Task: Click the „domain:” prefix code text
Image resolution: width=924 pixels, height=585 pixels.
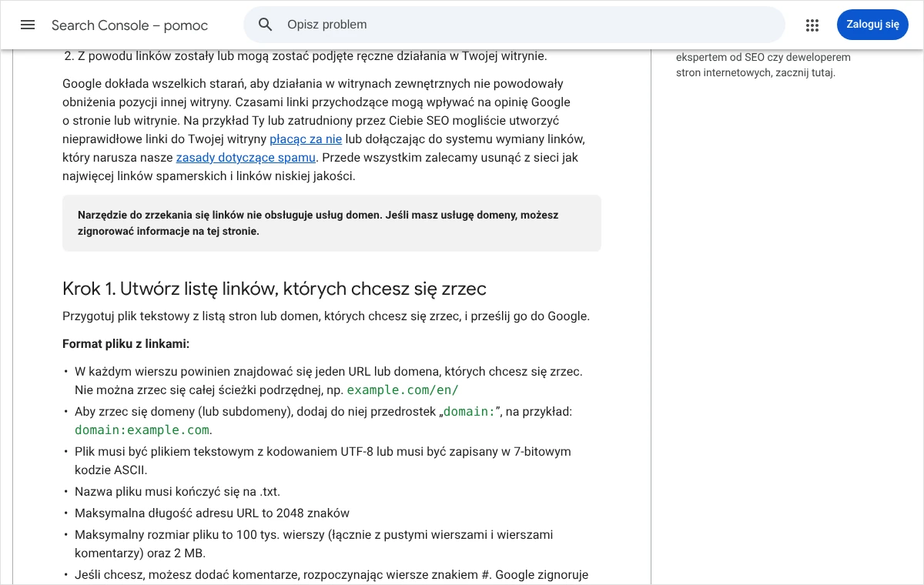Action: pos(470,412)
